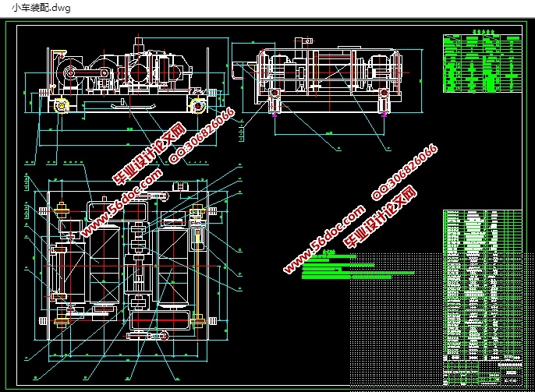This screenshot has height=392, width=535.
Task: Select the round brake pulley in the front view
Action: 71,72
